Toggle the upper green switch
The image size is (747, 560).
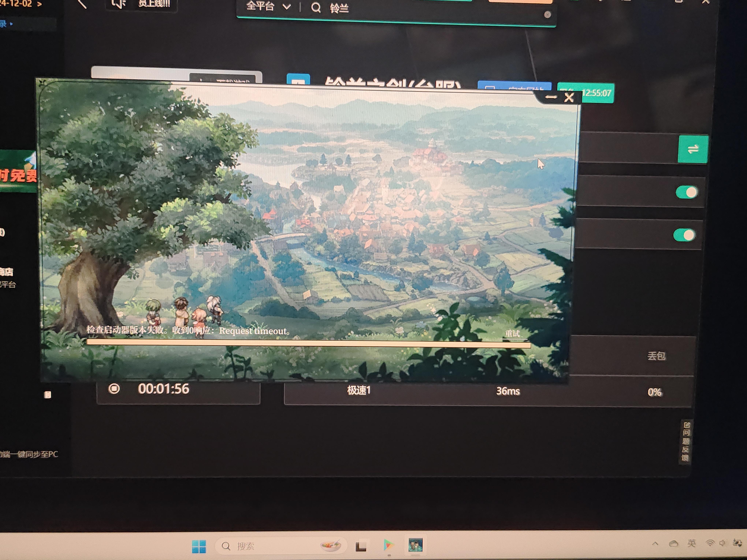point(687,192)
